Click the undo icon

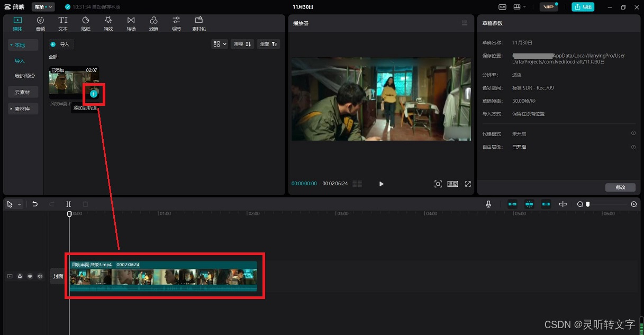[x=35, y=204]
